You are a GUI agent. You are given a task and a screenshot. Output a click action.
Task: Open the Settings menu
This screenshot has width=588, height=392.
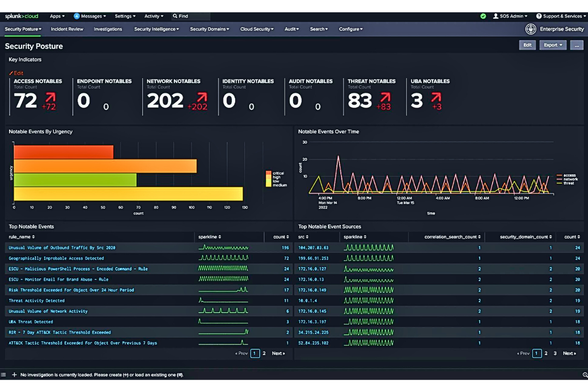(124, 16)
